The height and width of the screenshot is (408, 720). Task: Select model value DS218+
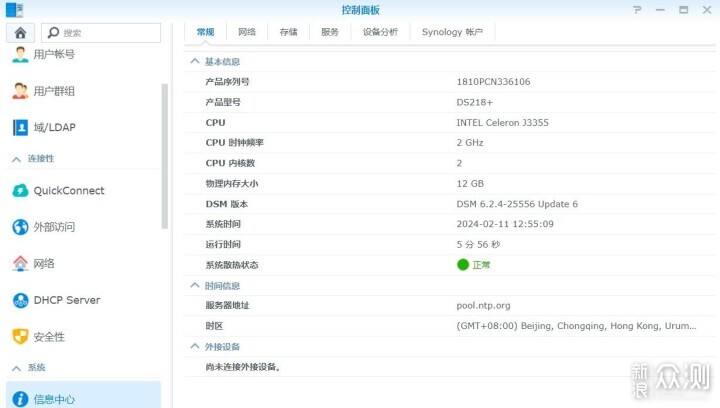pos(475,102)
